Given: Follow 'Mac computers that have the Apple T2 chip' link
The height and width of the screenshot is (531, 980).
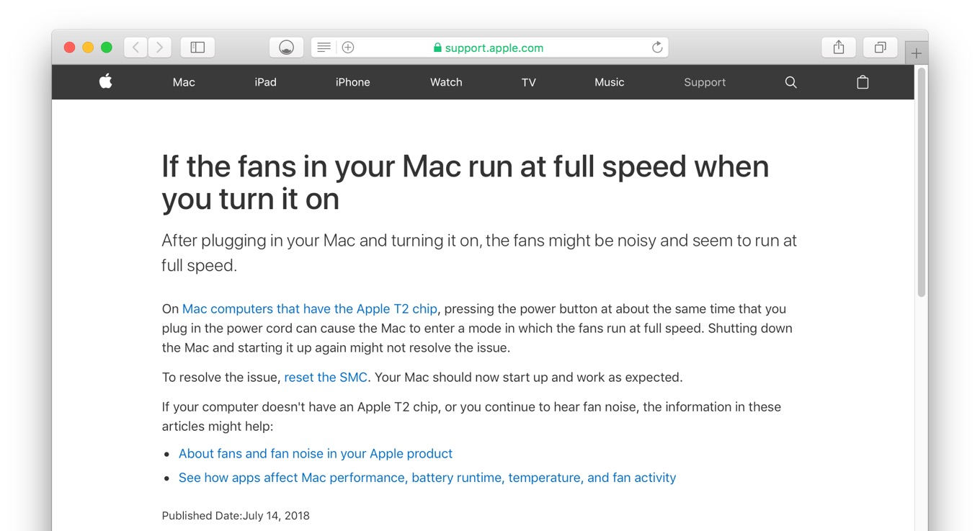Looking at the screenshot, I should (310, 308).
